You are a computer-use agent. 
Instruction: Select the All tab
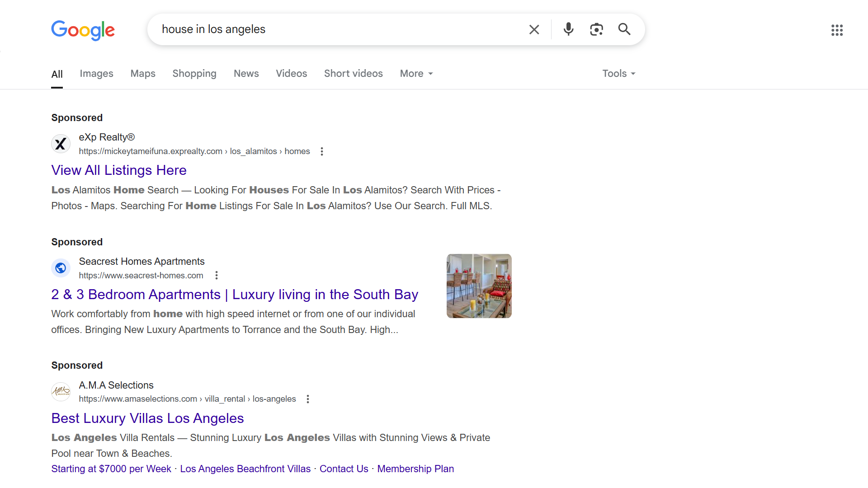57,74
